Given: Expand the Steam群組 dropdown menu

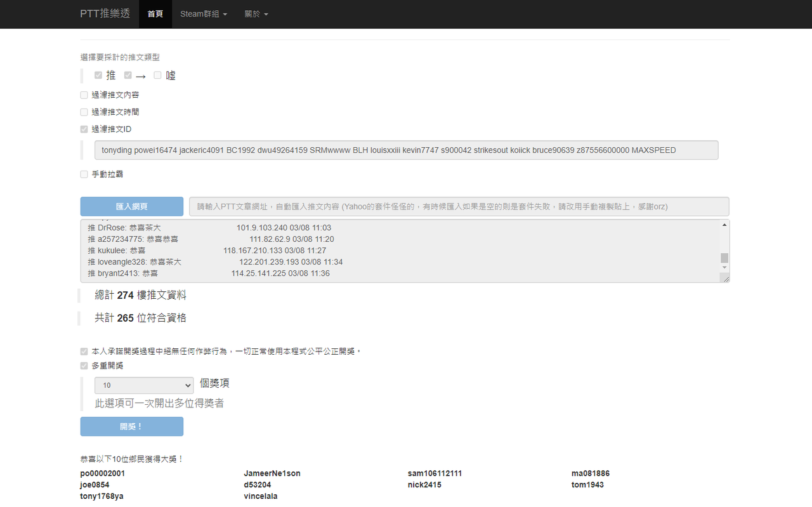Looking at the screenshot, I should (x=204, y=13).
